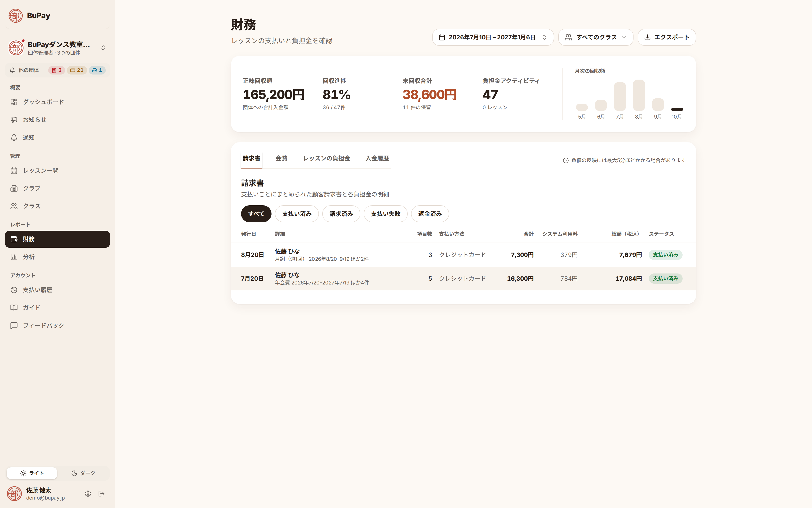
Task: Open the 8月20日 invoice row
Action: (463, 255)
